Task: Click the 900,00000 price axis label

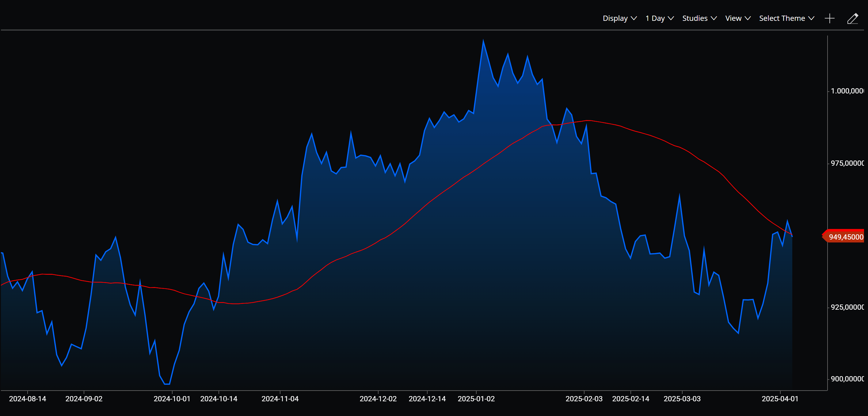Action: [847, 379]
